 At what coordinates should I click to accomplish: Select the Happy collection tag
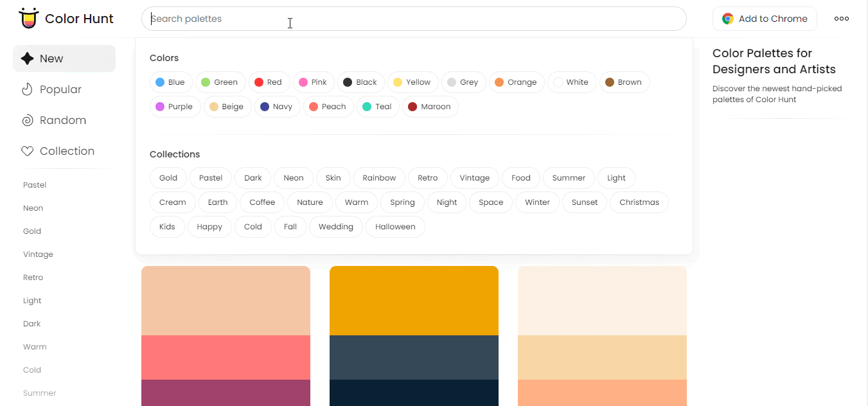(x=209, y=227)
